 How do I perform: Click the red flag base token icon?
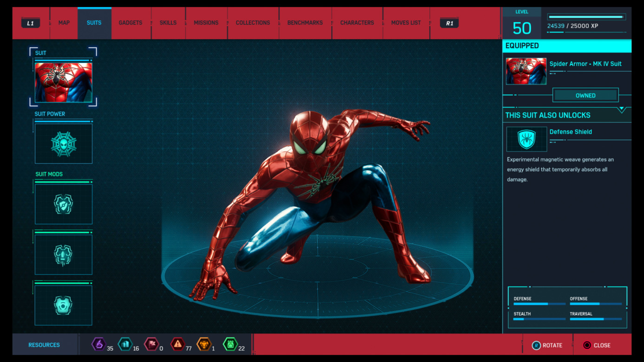click(x=151, y=344)
